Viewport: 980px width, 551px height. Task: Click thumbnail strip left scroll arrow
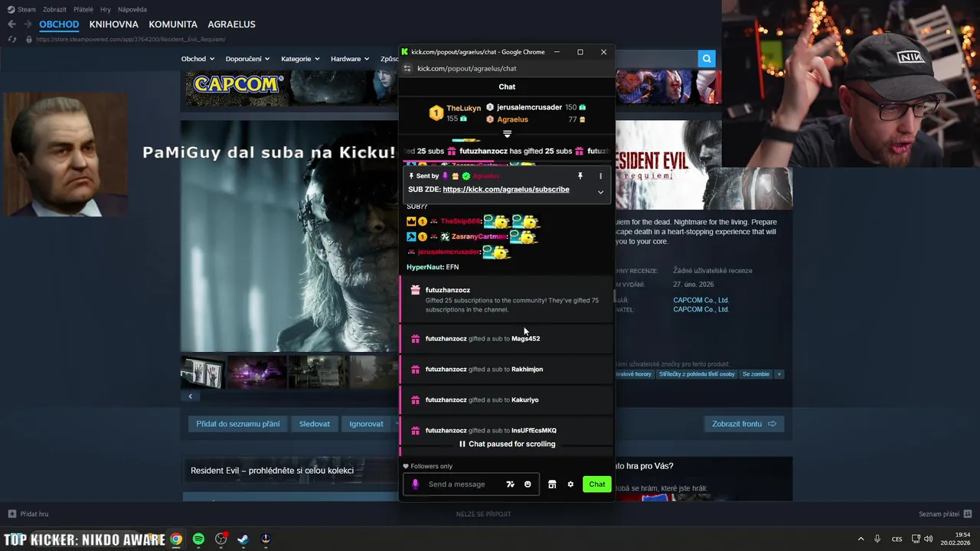click(190, 396)
